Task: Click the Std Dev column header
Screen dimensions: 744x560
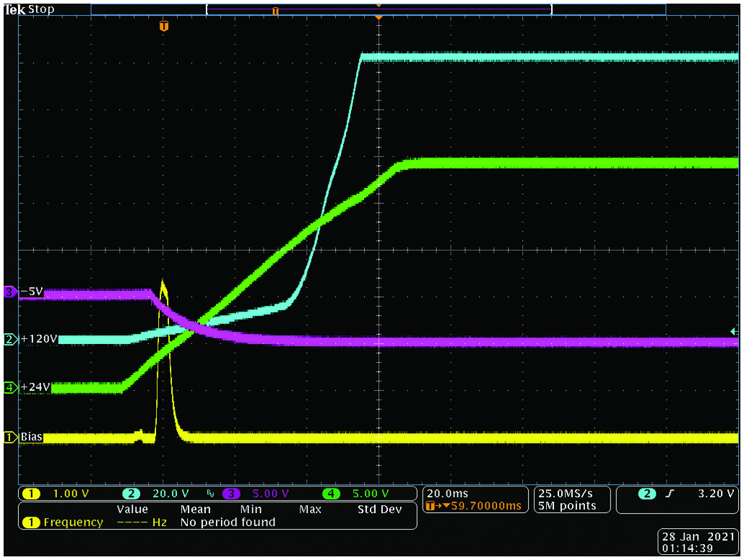Action: click(380, 509)
